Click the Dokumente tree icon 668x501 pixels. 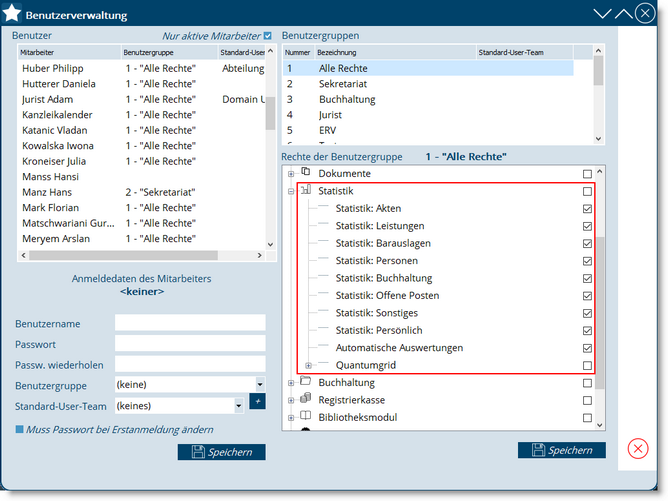click(x=305, y=172)
